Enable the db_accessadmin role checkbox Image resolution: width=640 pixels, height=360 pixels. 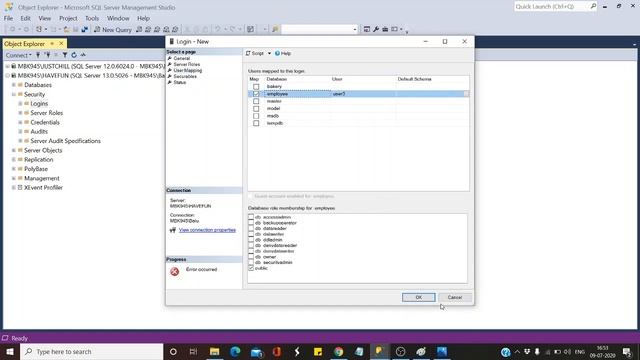coord(251,217)
